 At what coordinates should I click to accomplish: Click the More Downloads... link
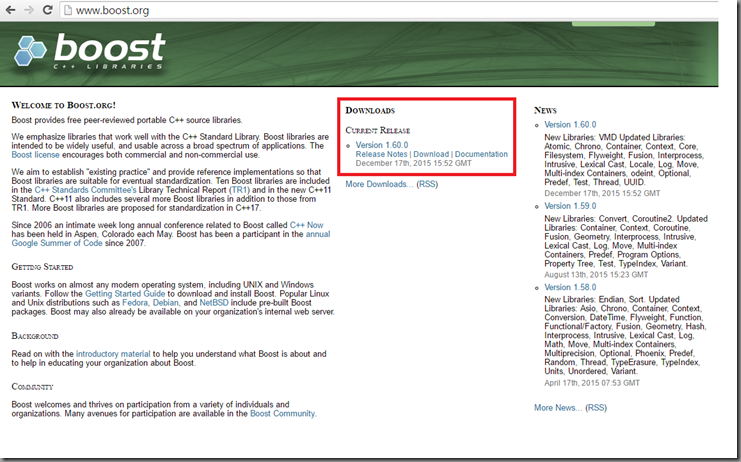click(379, 184)
